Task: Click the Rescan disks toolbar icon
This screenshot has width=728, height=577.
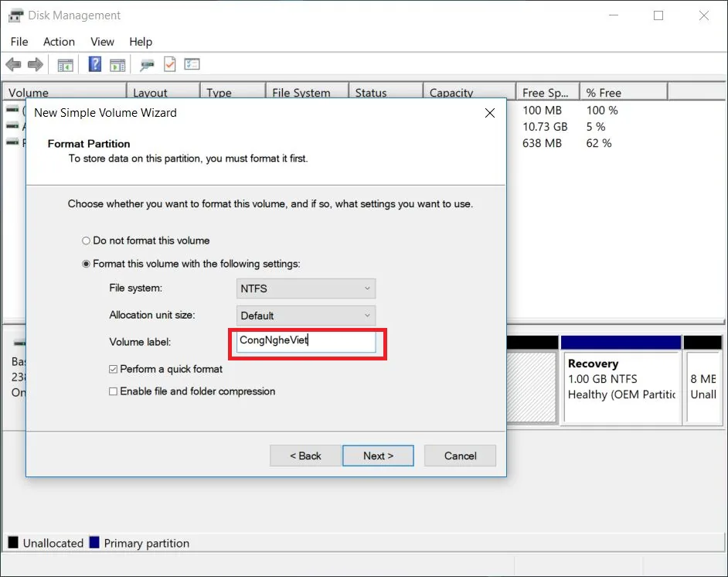Action: [x=147, y=64]
